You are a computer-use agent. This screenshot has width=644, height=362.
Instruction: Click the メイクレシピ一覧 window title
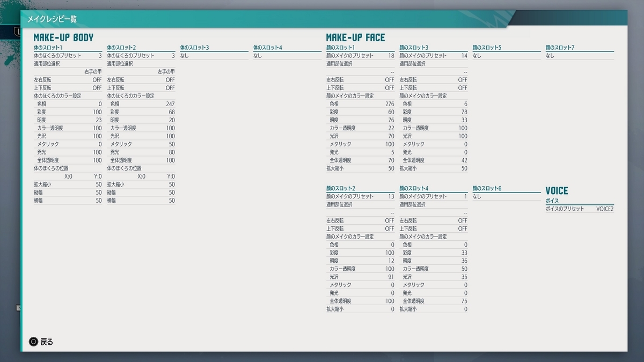pos(52,19)
